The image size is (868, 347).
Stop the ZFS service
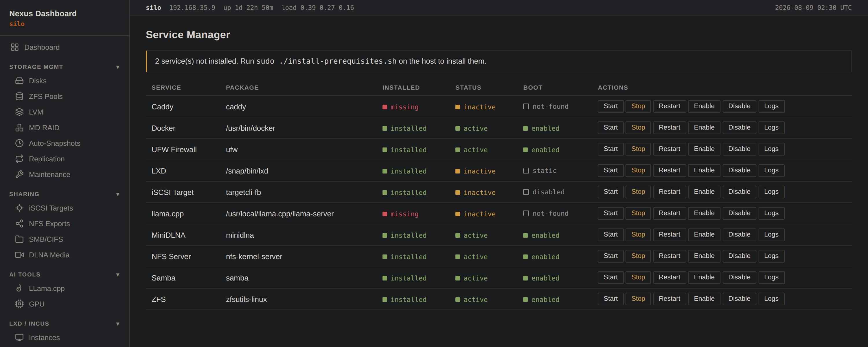[638, 299]
